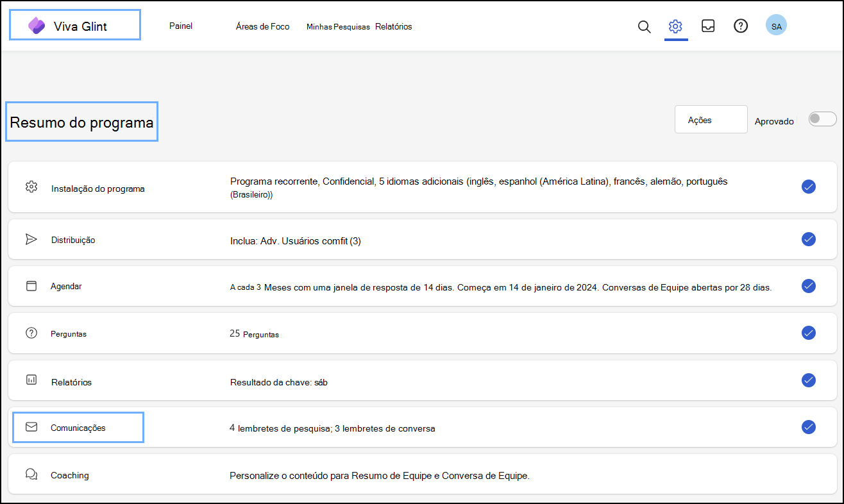
Task: Click the Distribuição paper plane icon
Action: coord(31,239)
